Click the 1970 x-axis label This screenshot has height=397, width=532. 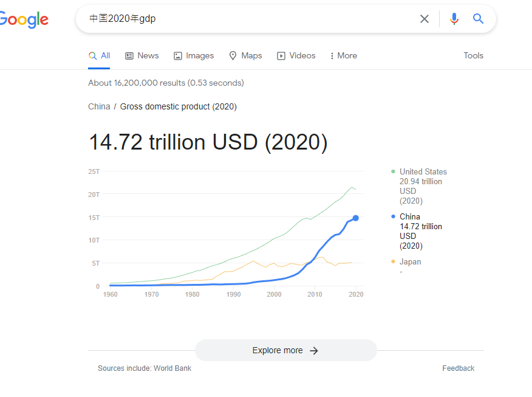(151, 294)
